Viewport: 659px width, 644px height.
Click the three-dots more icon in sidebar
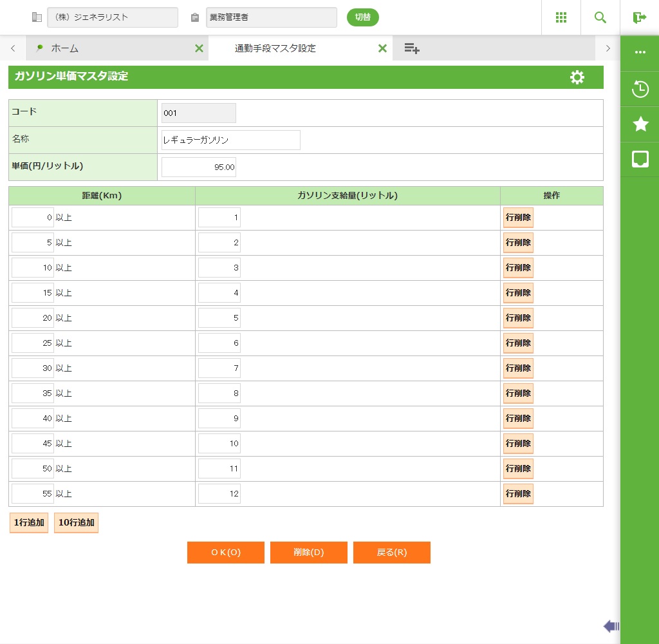coord(640,52)
